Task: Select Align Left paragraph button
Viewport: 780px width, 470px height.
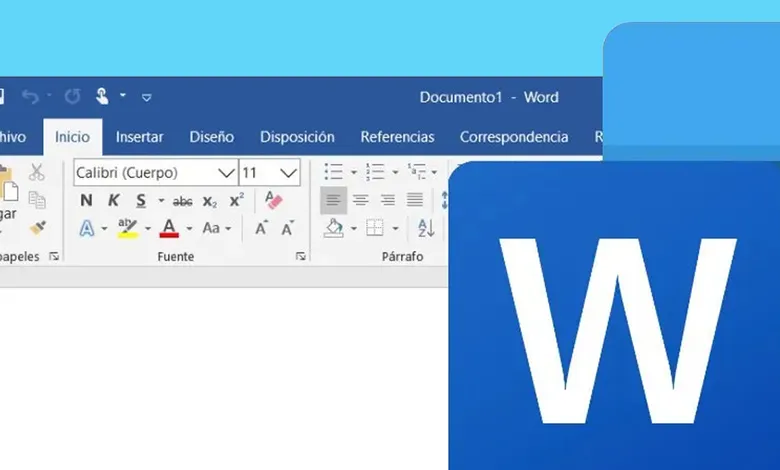Action: (x=333, y=200)
